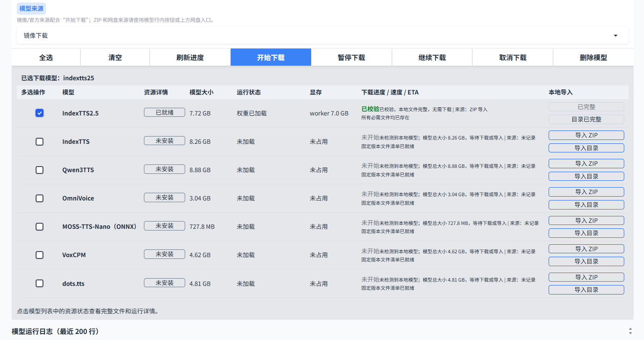The height and width of the screenshot is (340, 644).
Task: Click the 全选 button
Action: pyautogui.click(x=46, y=57)
